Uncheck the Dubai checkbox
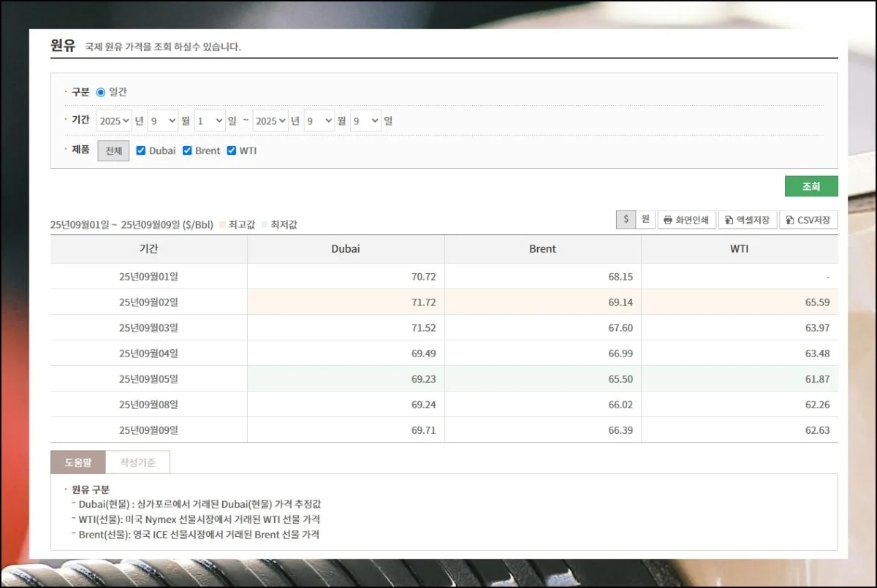The width and height of the screenshot is (877, 588). click(x=141, y=150)
